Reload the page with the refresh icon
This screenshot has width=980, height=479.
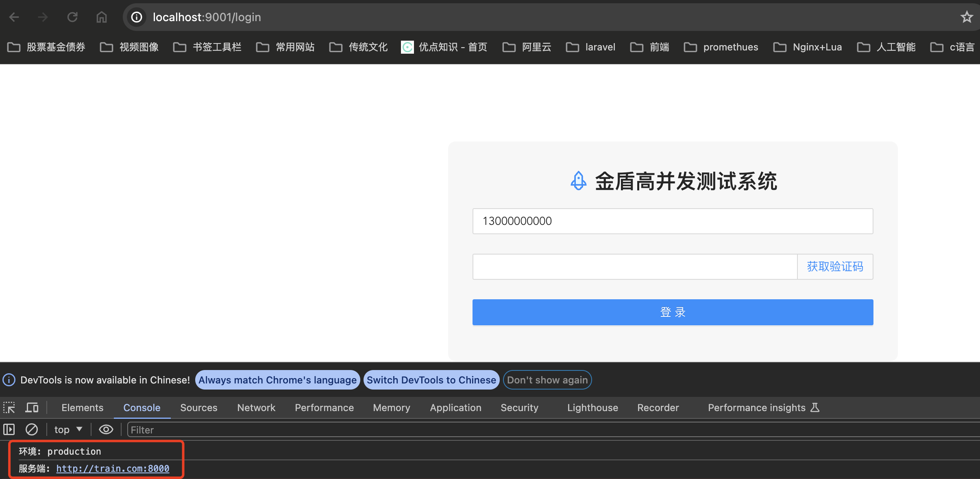[x=72, y=17]
